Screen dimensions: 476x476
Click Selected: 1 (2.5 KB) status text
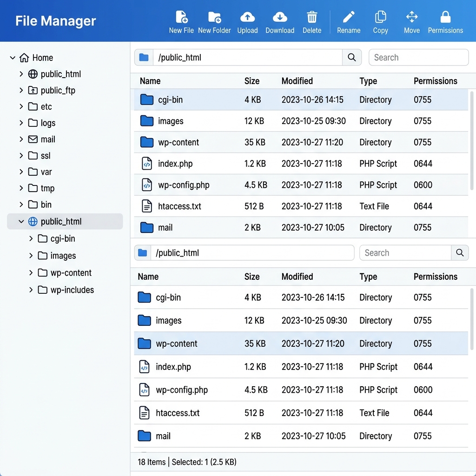point(204,462)
